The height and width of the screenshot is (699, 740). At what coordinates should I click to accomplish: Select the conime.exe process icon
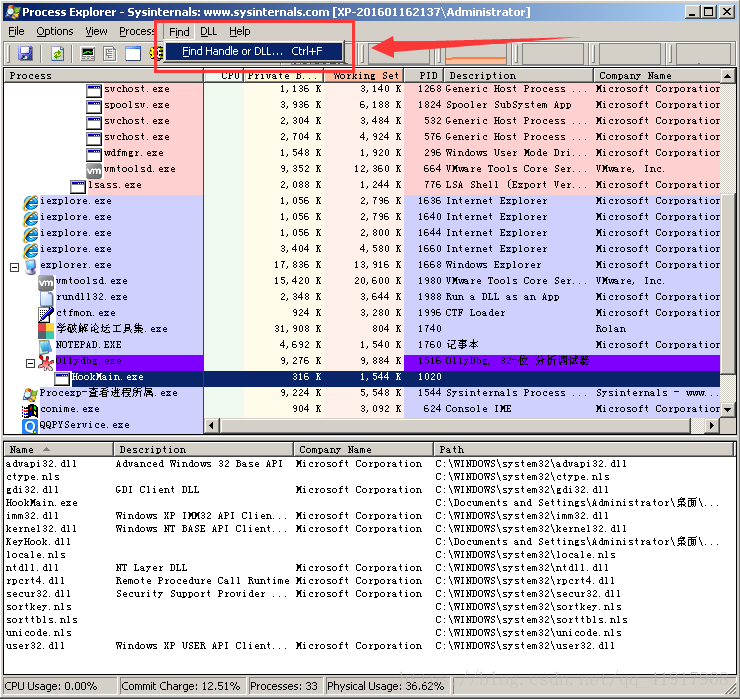tap(30, 410)
